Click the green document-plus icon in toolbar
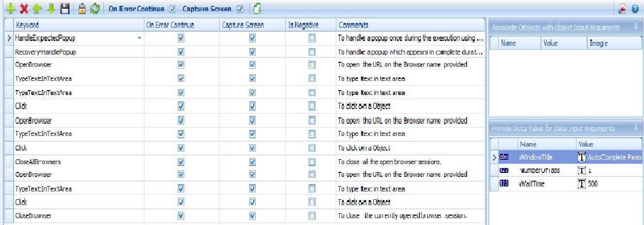 pos(258,8)
